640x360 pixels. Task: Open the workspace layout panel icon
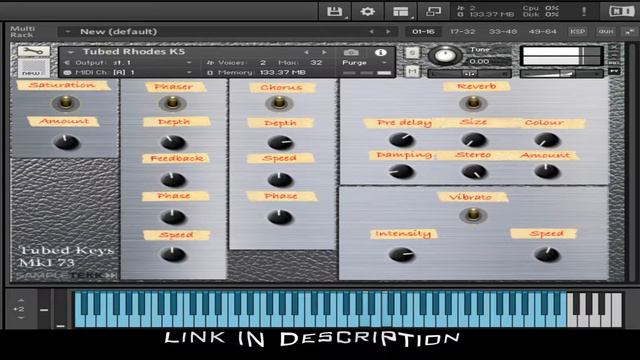point(400,11)
